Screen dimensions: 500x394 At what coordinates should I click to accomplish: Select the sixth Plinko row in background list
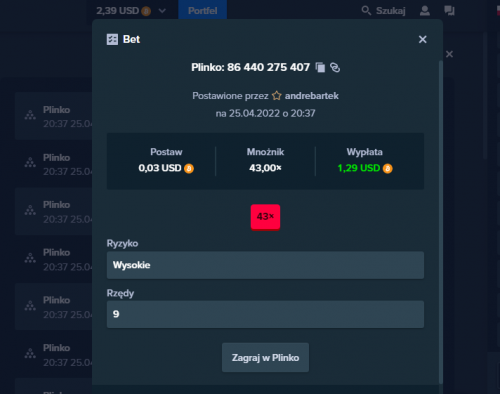pos(53,355)
